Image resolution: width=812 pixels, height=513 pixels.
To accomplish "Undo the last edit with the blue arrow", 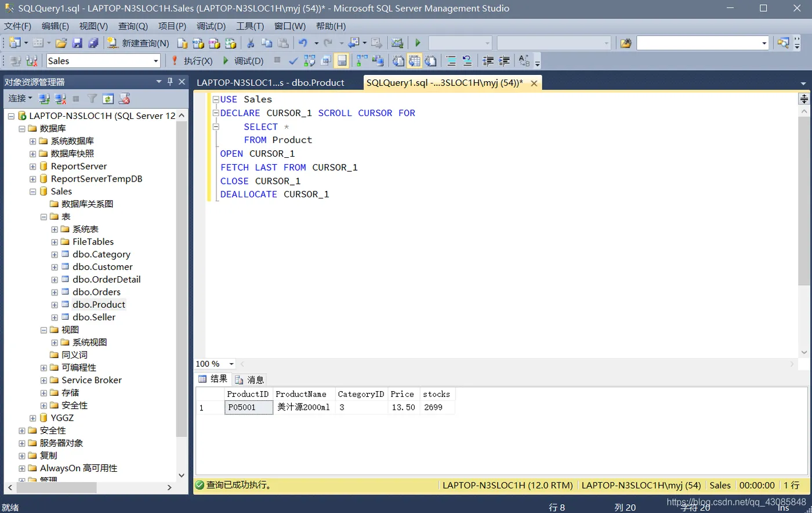I will point(303,43).
